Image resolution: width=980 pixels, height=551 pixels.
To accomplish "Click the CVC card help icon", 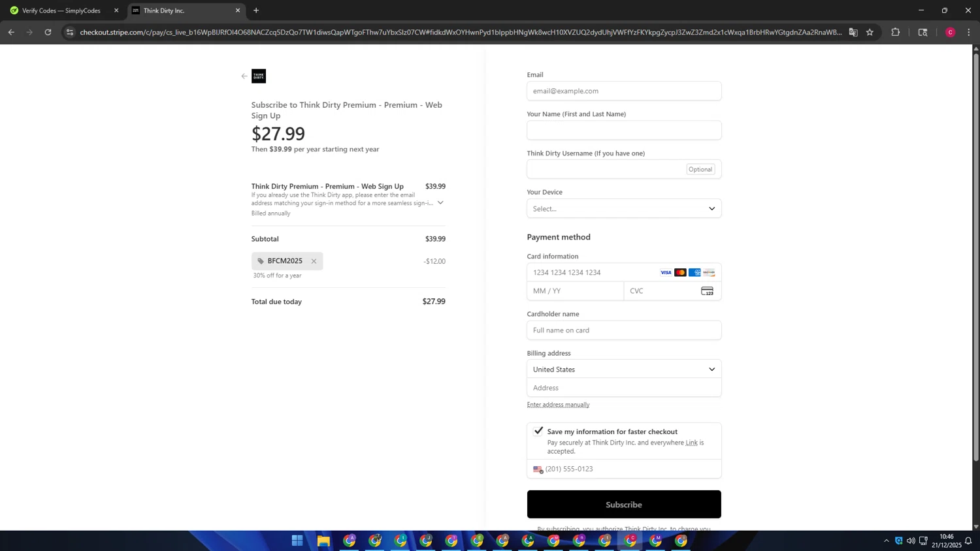I will 707,291.
